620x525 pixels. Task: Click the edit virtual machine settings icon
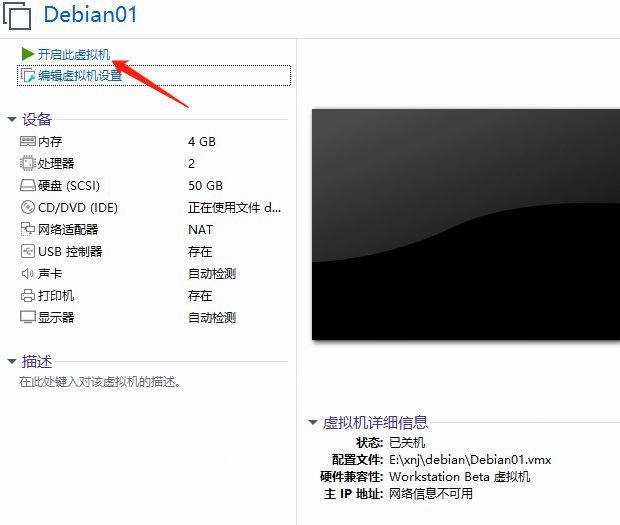(x=28, y=76)
